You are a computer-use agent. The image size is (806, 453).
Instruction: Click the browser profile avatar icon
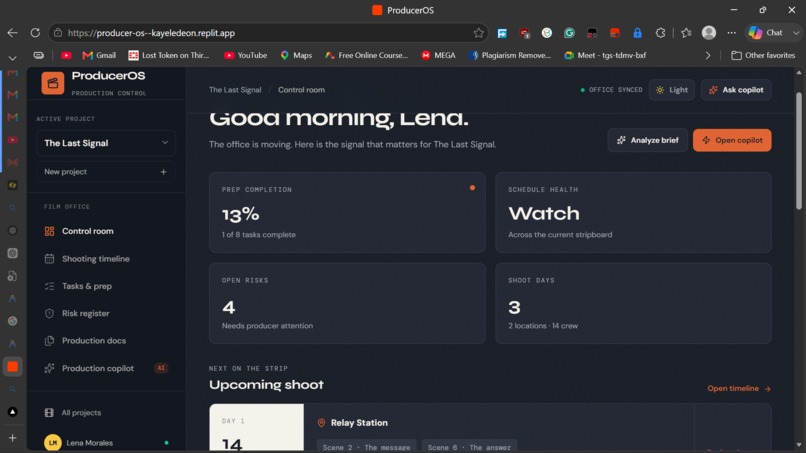click(x=709, y=33)
